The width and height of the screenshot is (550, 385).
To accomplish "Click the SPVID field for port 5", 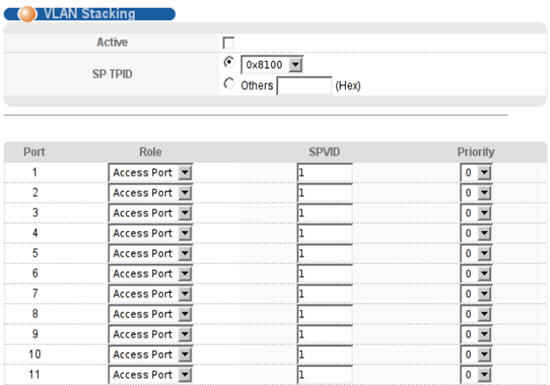I will point(324,254).
